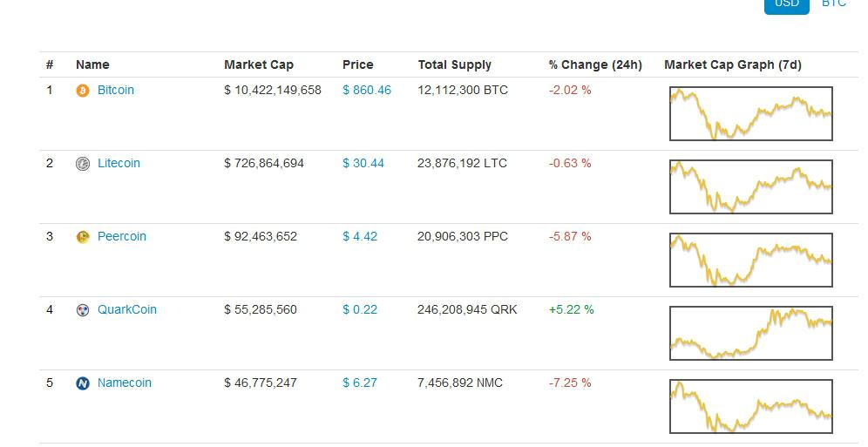Click Peercoin price $ 4.42
Viewport: 868px width, 447px height.
click(x=360, y=236)
